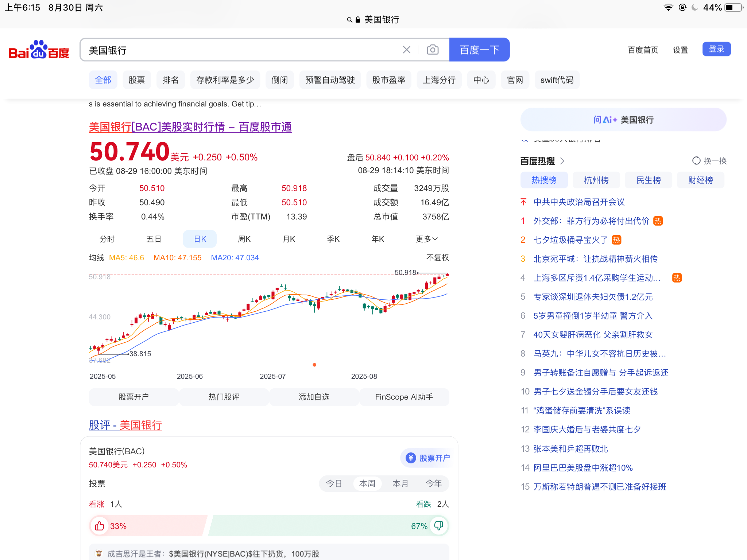The height and width of the screenshot is (560, 747).
Task: Switch chart to 周K view
Action: click(x=244, y=239)
